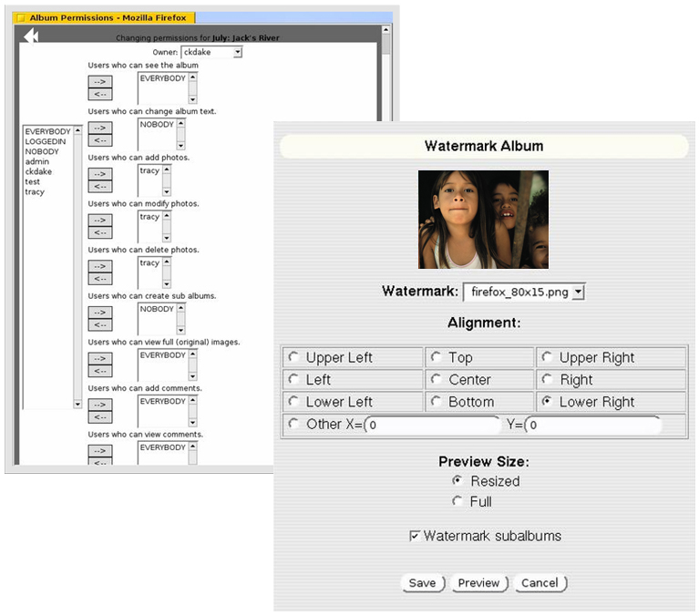Add user to 'can change album text' list
The image size is (699, 616).
coord(100,128)
